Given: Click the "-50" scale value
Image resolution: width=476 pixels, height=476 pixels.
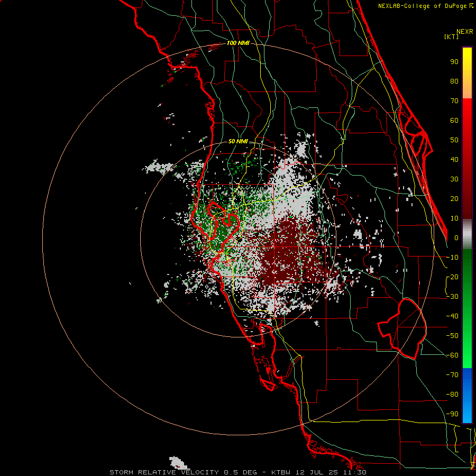Looking at the screenshot, I should point(453,336).
